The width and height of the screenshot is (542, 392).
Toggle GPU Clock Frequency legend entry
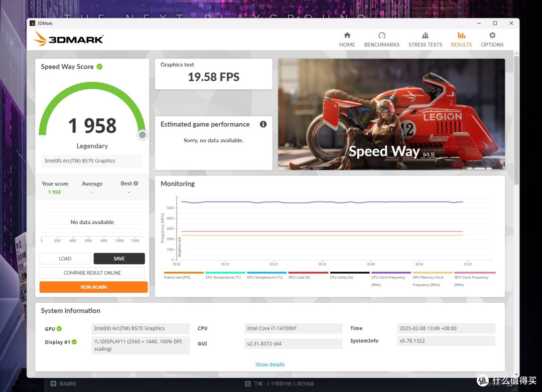474,279
